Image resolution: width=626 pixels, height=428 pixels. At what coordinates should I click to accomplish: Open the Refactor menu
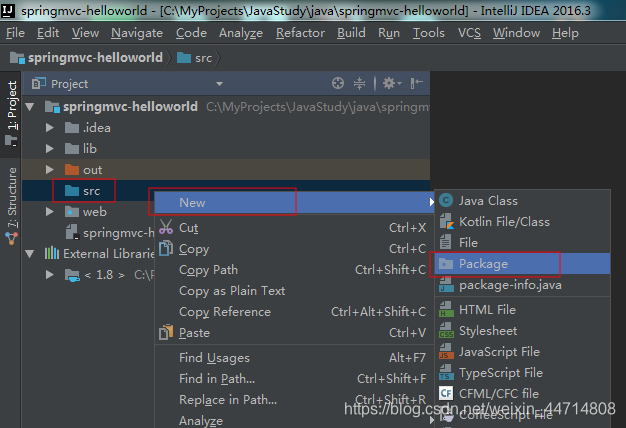pos(300,33)
